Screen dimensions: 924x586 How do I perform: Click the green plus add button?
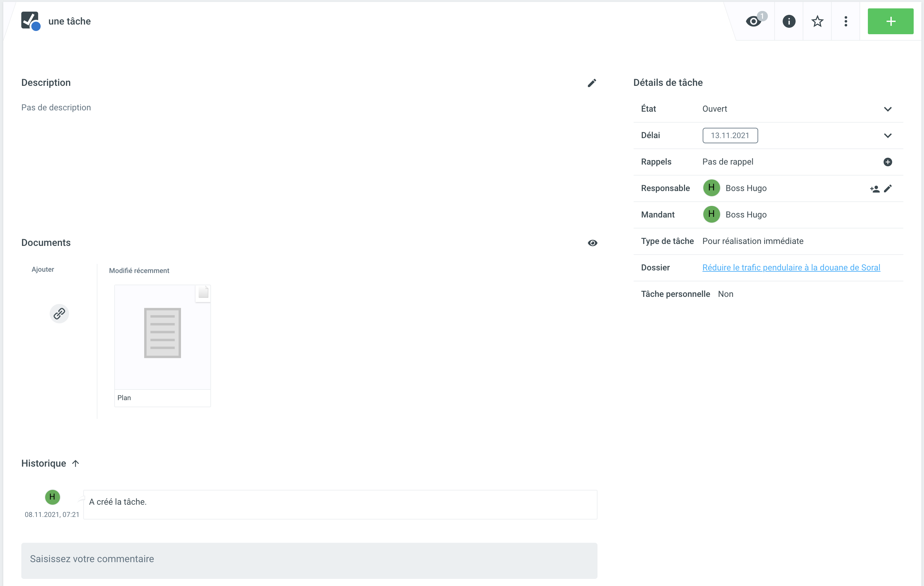tap(890, 21)
